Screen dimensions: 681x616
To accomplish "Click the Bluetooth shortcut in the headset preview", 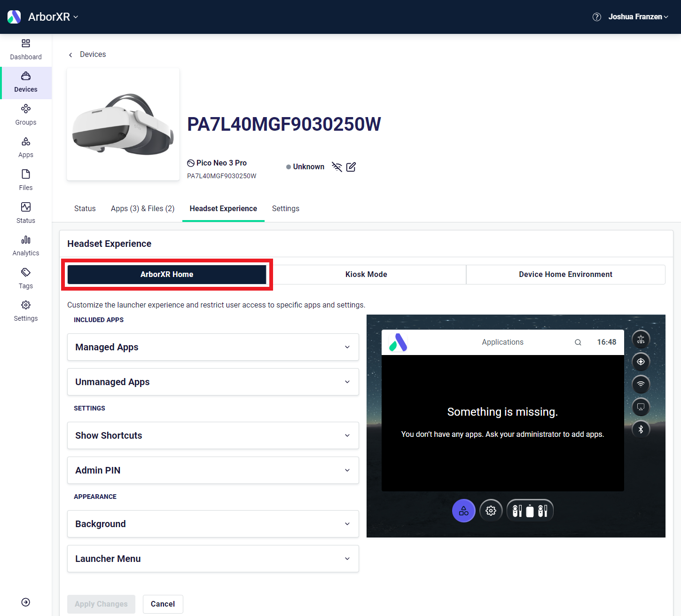I will coord(641,429).
